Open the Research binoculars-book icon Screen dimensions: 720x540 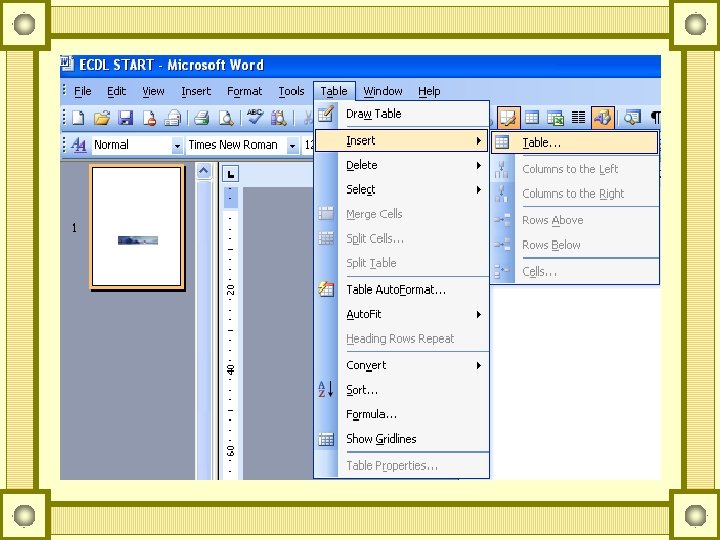click(x=278, y=118)
